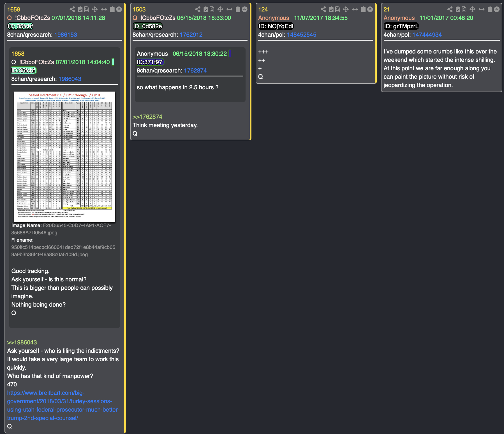Click the move icon on post 21

(473, 10)
